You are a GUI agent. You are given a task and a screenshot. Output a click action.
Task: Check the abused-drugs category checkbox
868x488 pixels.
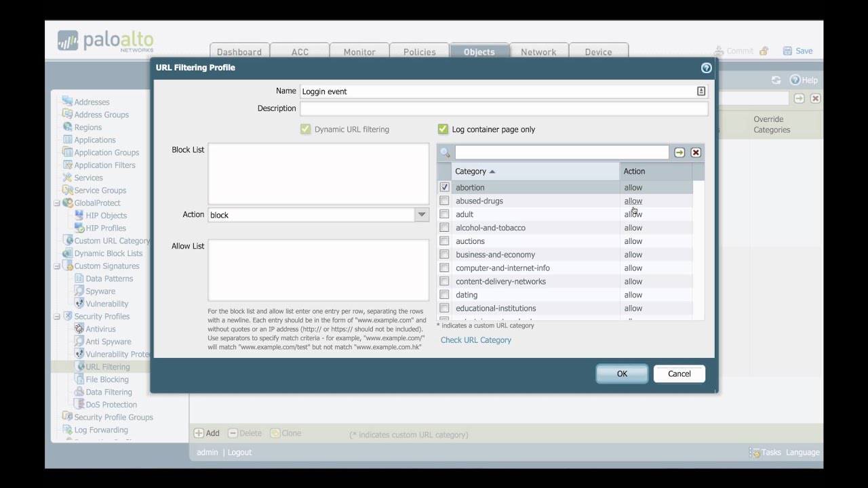click(x=444, y=201)
